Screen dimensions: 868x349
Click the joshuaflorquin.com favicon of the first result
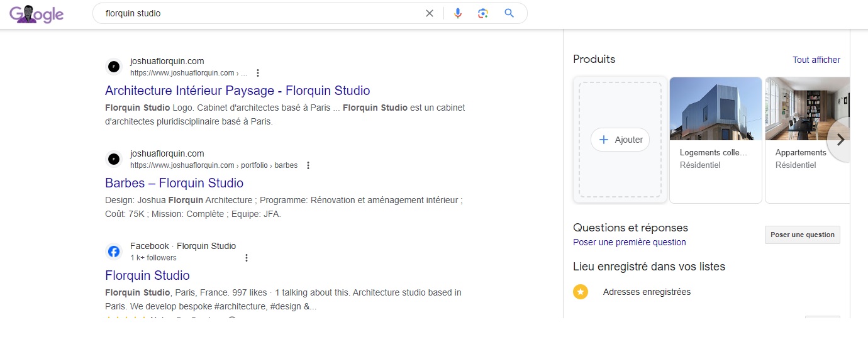point(114,67)
